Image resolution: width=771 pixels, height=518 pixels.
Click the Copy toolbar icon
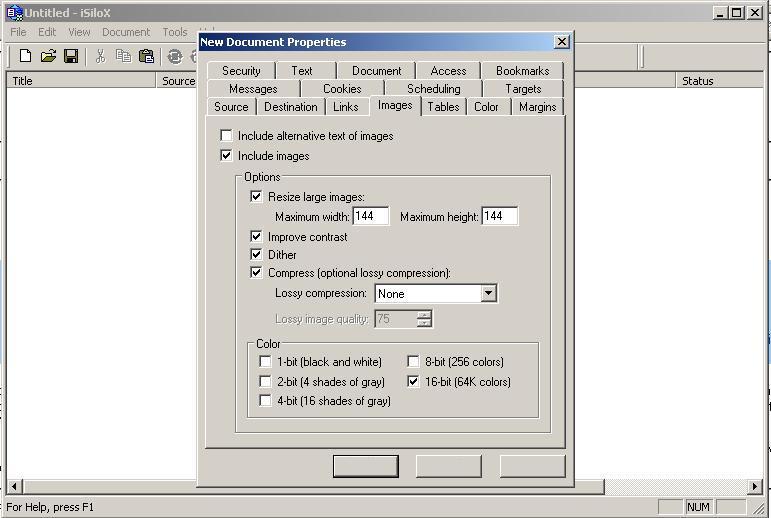pos(123,56)
